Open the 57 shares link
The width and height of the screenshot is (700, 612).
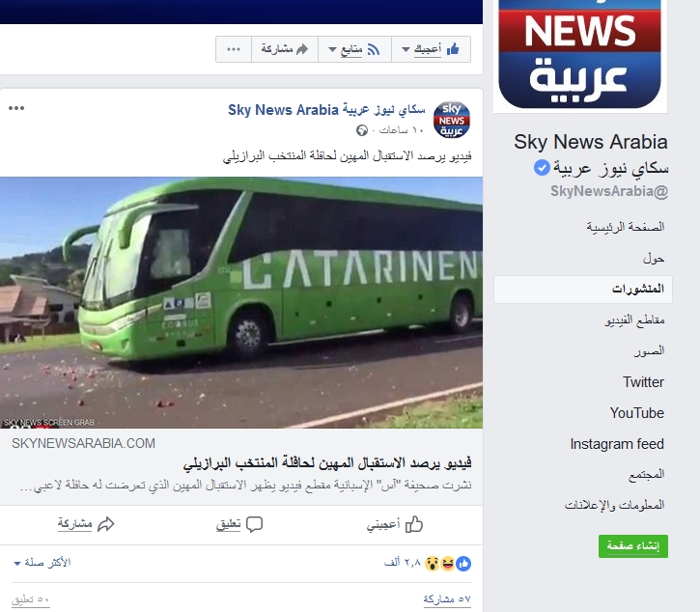point(447,599)
